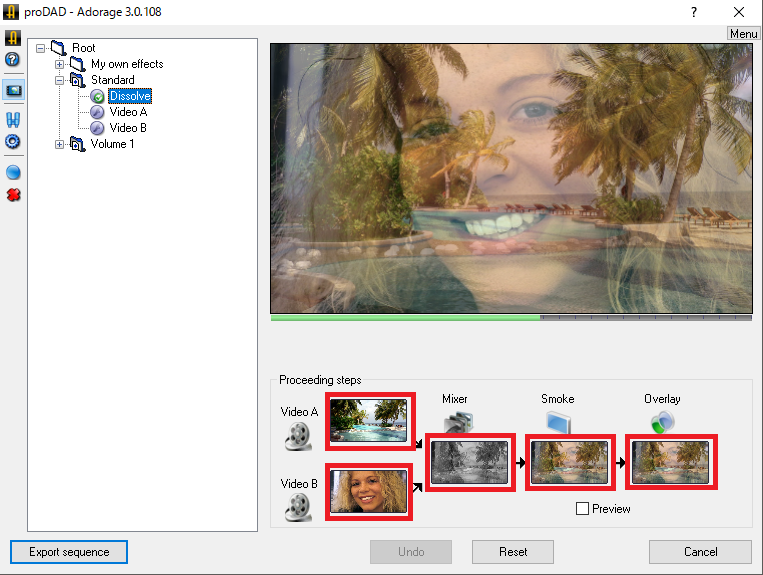Viewport: 763px width, 575px height.
Task: Select the Dissolve effect in tree
Action: click(x=130, y=96)
